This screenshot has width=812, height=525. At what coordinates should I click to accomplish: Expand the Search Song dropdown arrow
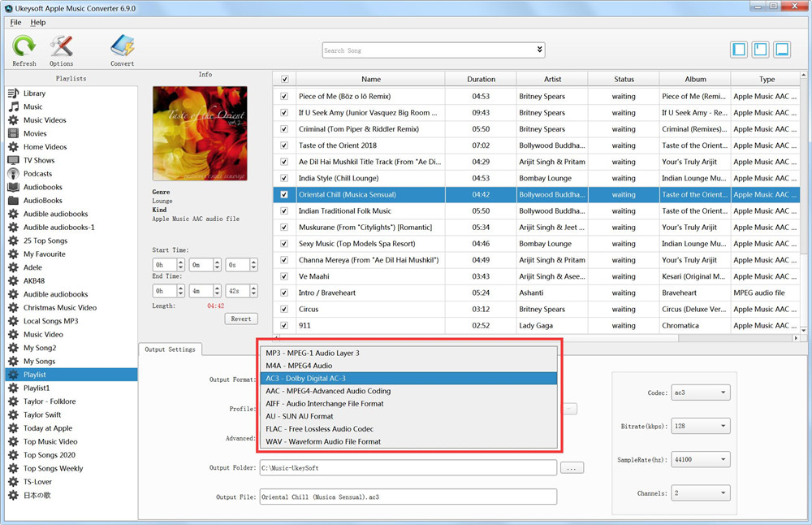539,50
